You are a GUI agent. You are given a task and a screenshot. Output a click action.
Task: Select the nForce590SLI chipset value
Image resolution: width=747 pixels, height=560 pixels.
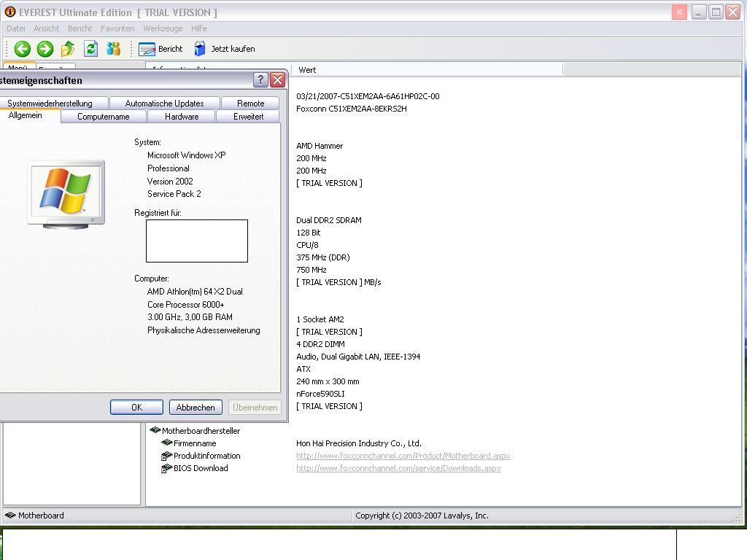321,393
